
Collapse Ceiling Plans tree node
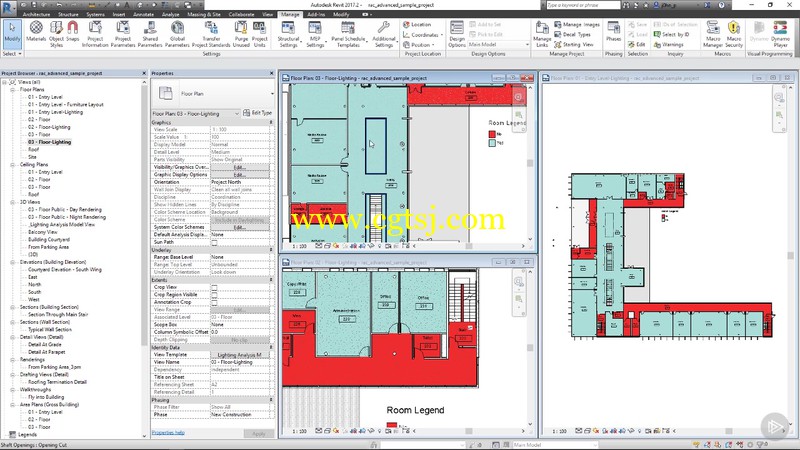pos(13,165)
